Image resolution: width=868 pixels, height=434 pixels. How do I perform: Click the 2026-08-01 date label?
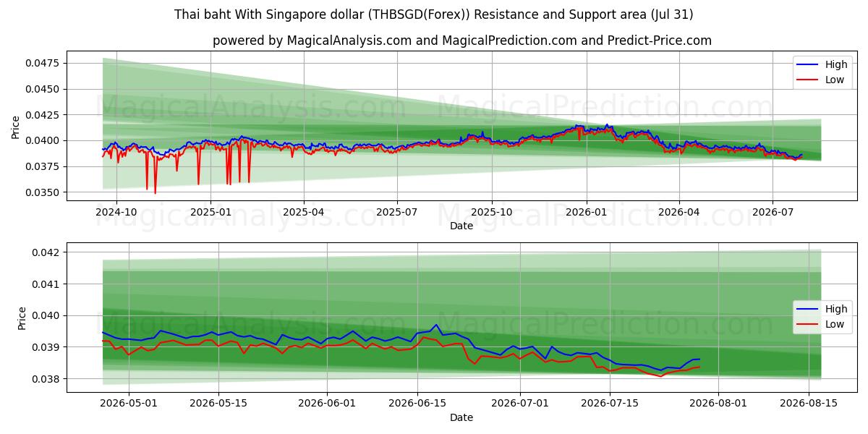coord(719,405)
